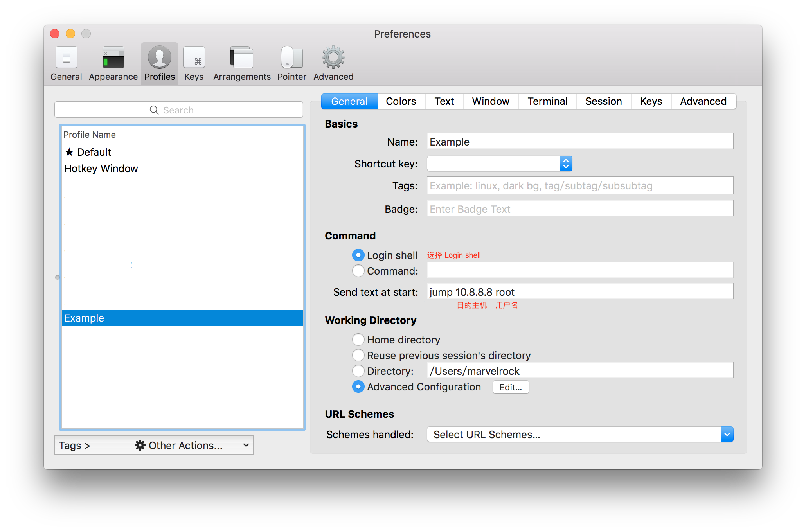Click the Profile Name column header
The height and width of the screenshot is (532, 806).
coord(182,135)
